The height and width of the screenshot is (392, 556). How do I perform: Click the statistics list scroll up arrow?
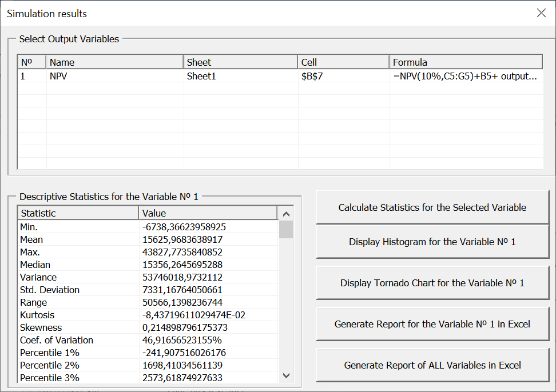click(x=286, y=214)
